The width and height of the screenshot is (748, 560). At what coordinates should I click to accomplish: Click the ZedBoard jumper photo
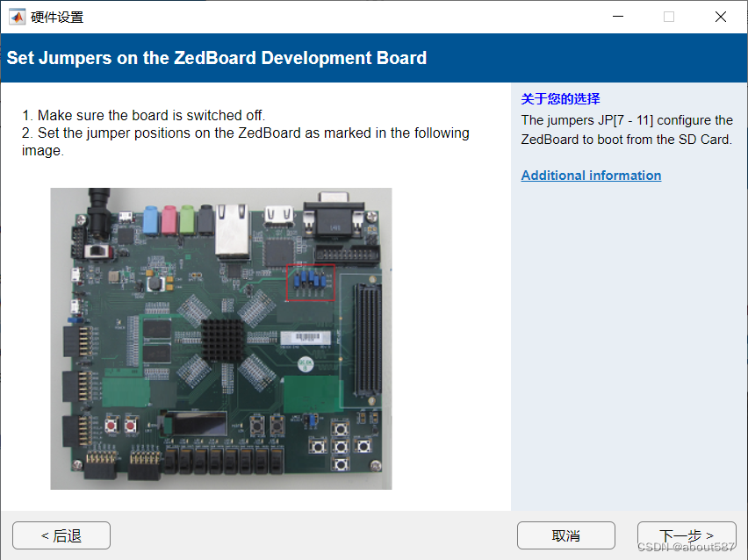221,338
